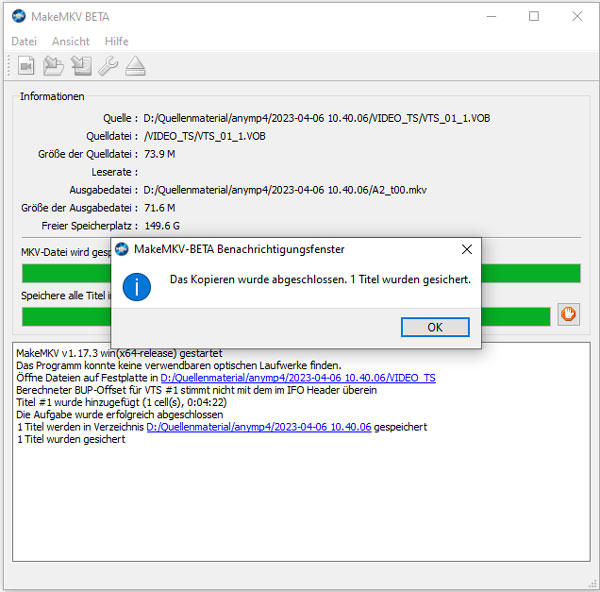The width and height of the screenshot is (600, 592).
Task: Maximize the MakeMKV BETA window
Action: pyautogui.click(x=534, y=16)
